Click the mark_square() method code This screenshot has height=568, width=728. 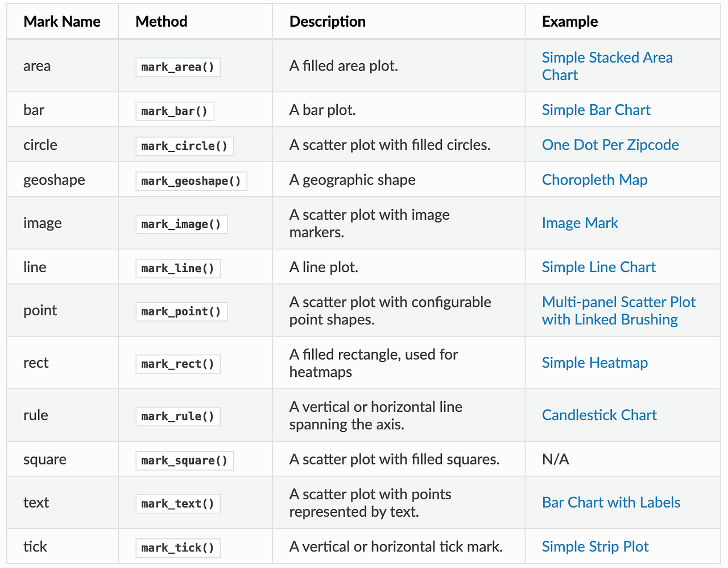[184, 460]
